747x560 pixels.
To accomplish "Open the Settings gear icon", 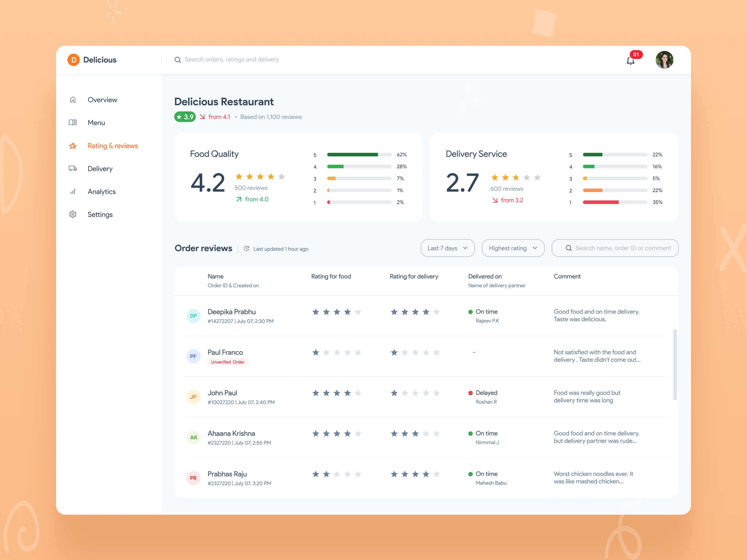I will pyautogui.click(x=73, y=214).
